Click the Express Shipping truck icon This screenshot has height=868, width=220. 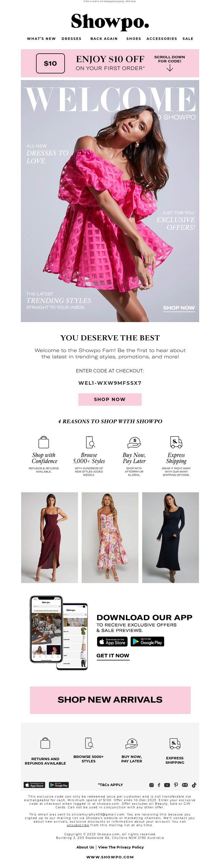176,442
